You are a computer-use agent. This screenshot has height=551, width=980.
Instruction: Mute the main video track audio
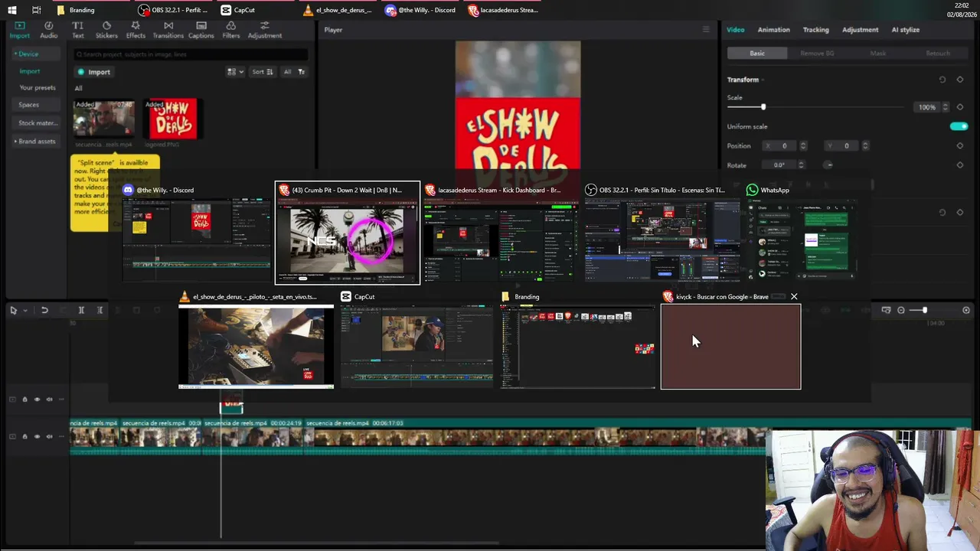pyautogui.click(x=49, y=436)
